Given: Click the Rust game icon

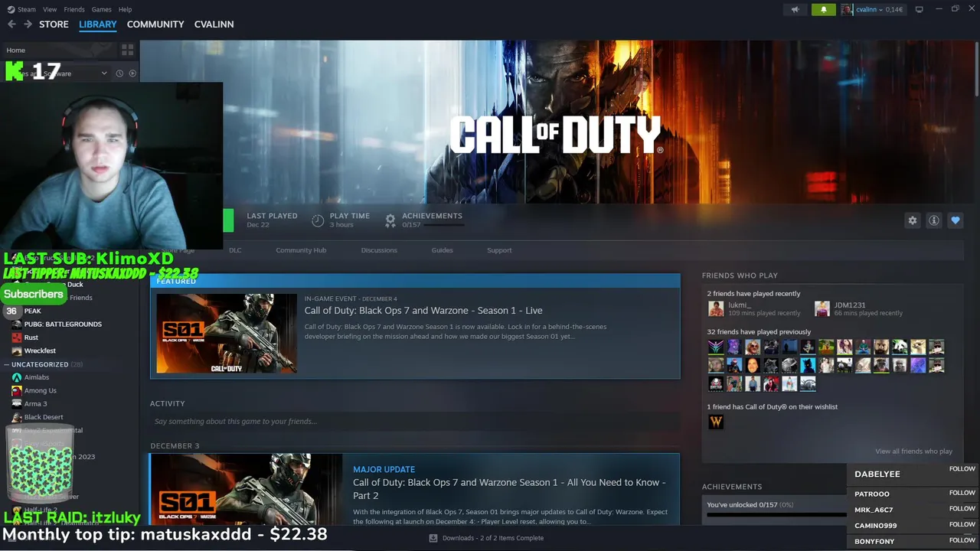Looking at the screenshot, I should pyautogui.click(x=17, y=337).
